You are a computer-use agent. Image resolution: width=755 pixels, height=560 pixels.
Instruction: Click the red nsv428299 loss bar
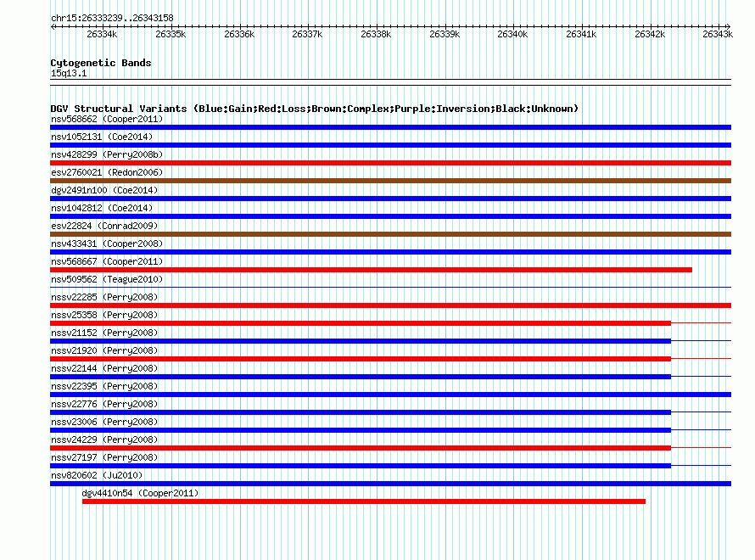pos(390,163)
